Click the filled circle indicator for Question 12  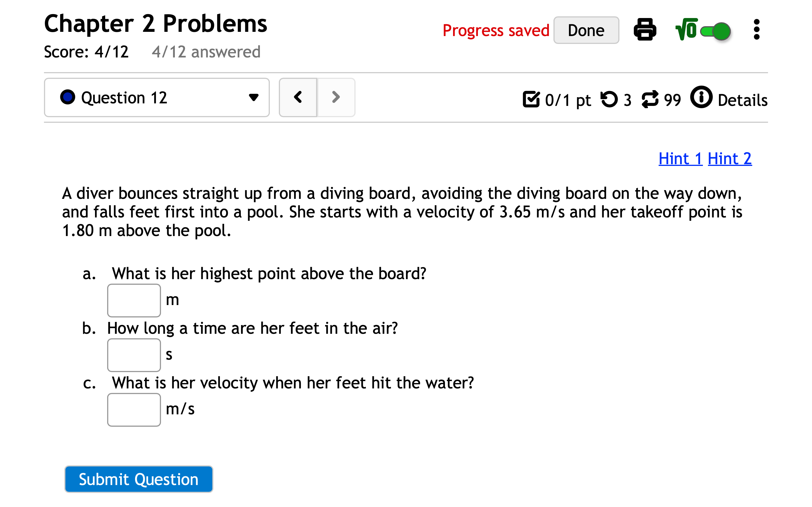[68, 97]
